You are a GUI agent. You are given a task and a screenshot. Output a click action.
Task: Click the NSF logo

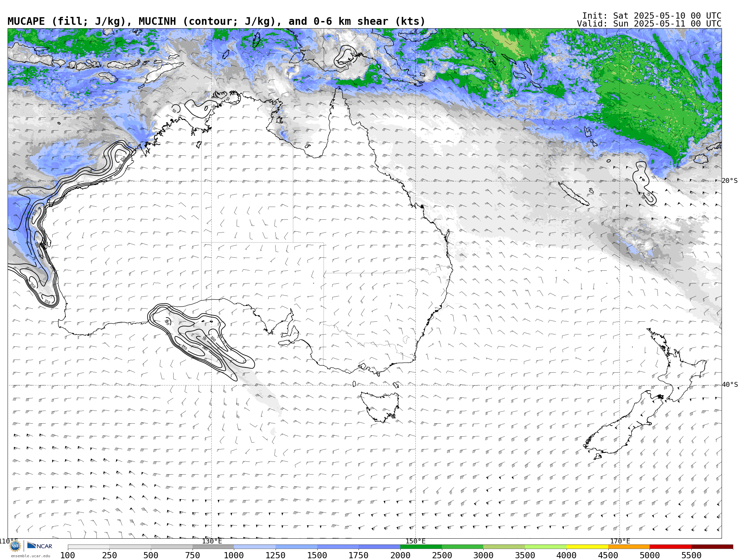(x=15, y=546)
